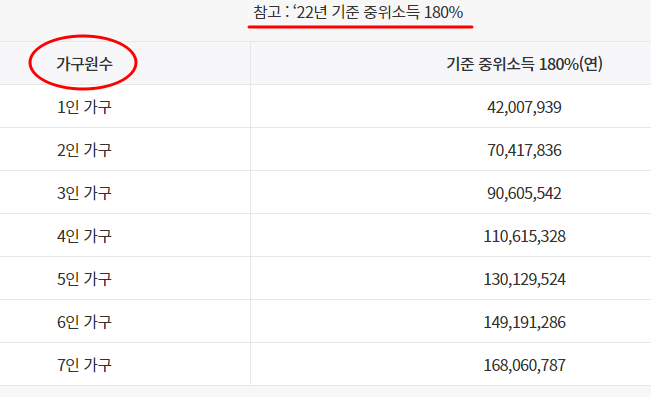Click the value 110,615,328
Image resolution: width=651 pixels, height=397 pixels.
(x=524, y=236)
